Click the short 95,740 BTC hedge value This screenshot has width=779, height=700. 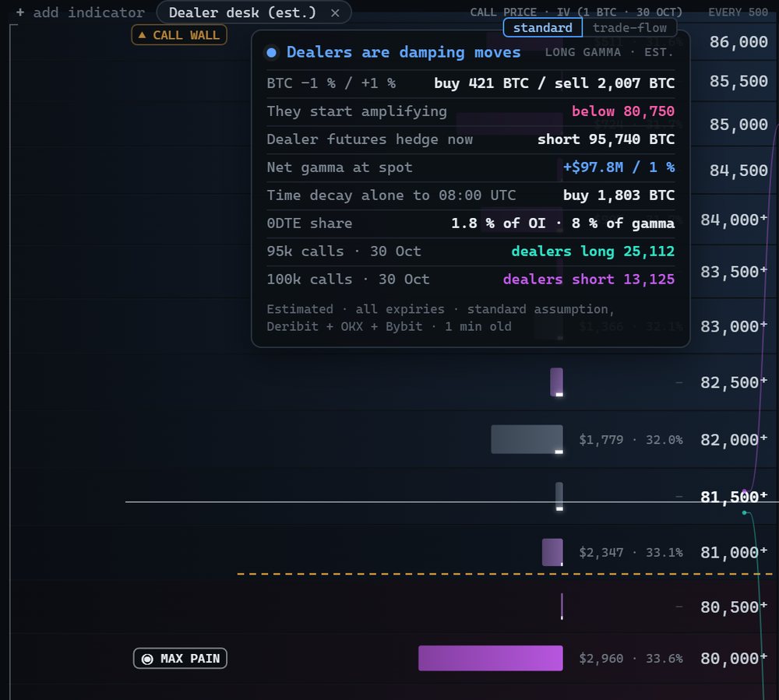point(606,139)
